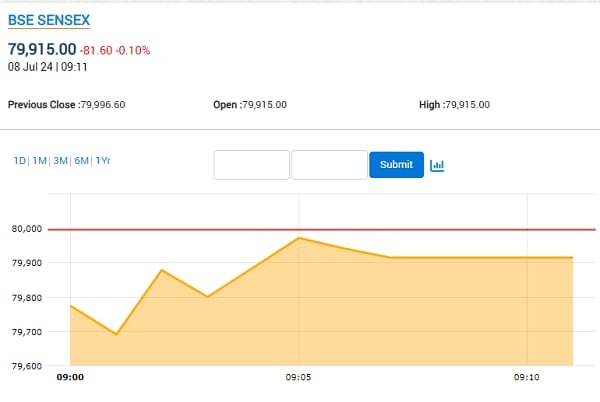
Task: Click the blue Submit button
Action: pyautogui.click(x=396, y=165)
